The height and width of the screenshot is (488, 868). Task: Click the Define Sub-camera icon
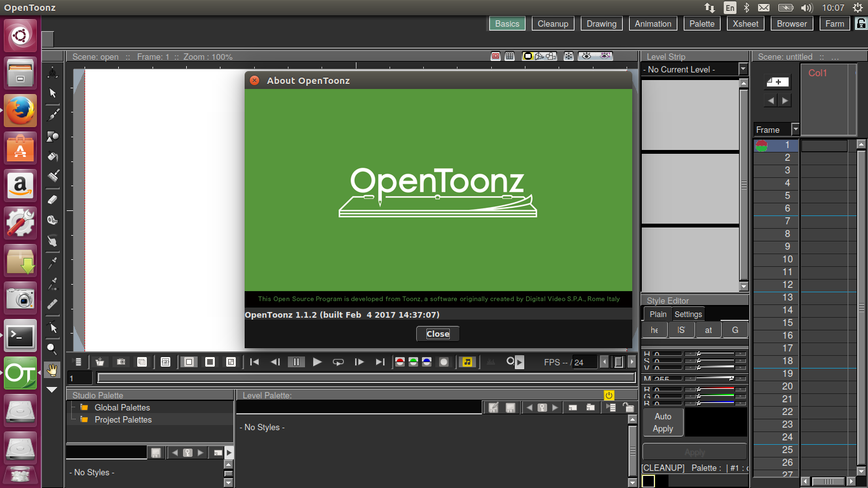pyautogui.click(x=165, y=362)
